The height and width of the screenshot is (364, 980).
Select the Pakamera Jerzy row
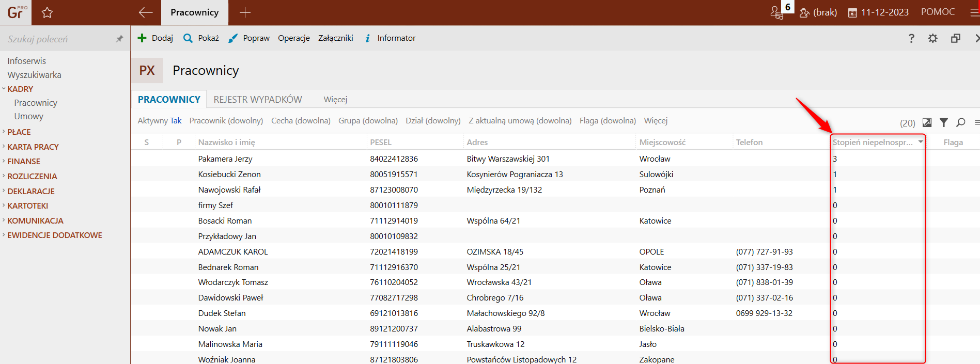(x=225, y=159)
